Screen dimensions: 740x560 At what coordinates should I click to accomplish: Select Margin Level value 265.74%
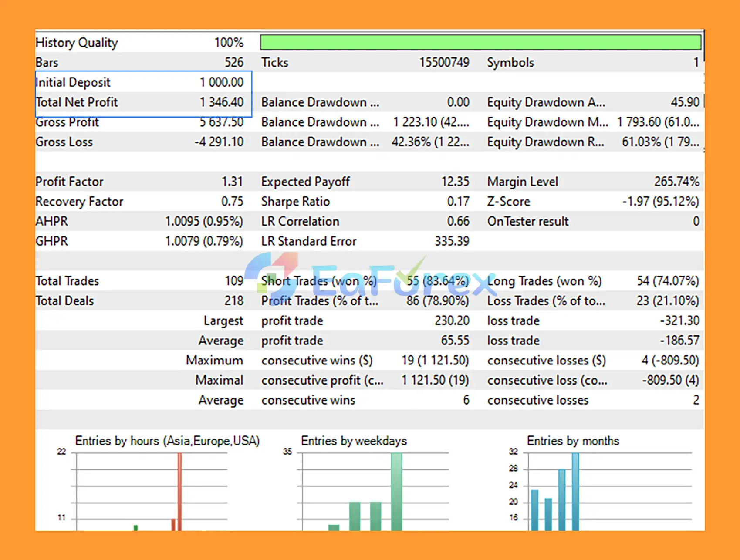[x=677, y=182]
